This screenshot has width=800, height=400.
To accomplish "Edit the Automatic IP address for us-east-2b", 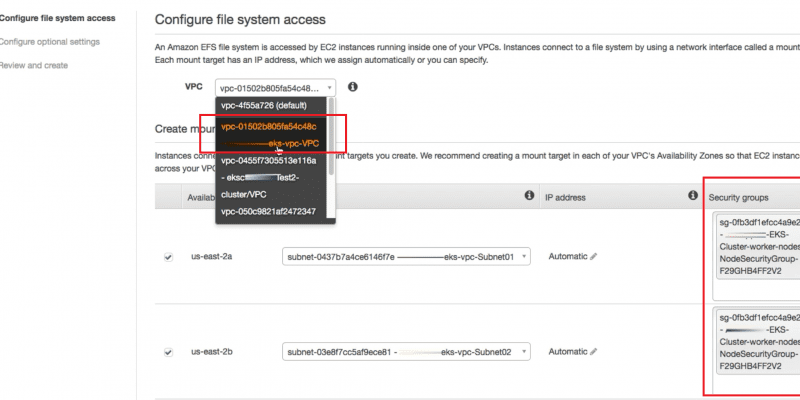I will [593, 352].
